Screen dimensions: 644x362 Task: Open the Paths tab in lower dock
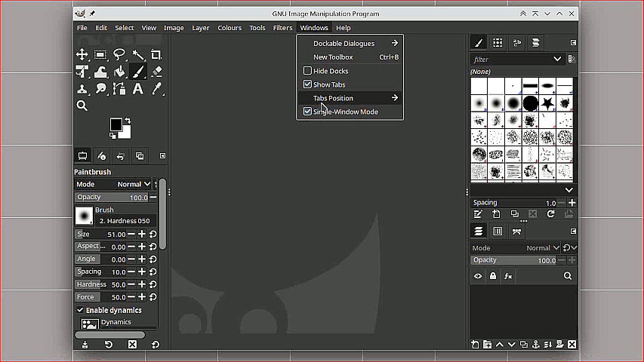point(516,232)
